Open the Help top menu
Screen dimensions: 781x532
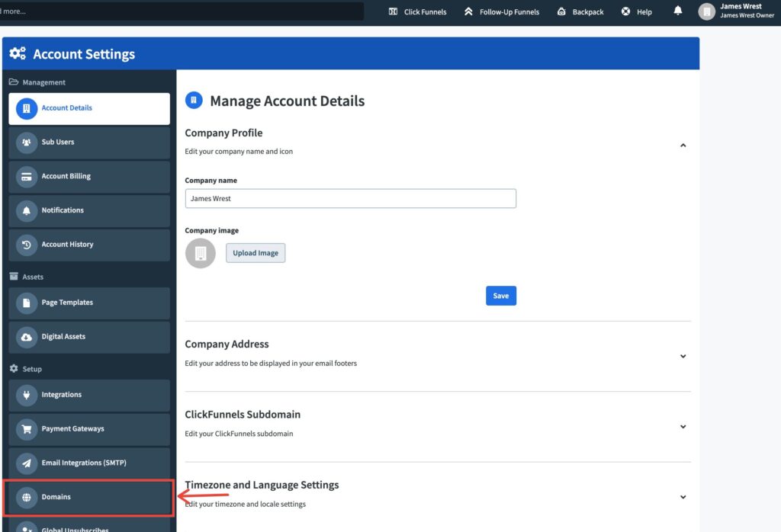point(637,11)
